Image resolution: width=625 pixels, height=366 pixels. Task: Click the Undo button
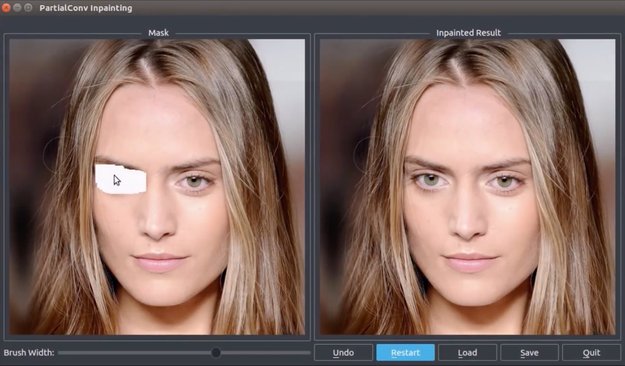click(343, 352)
